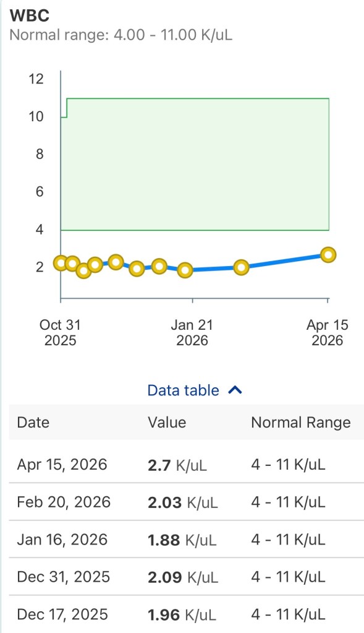
Task: Select the Dec 31, 2025 row
Action: pos(182,577)
